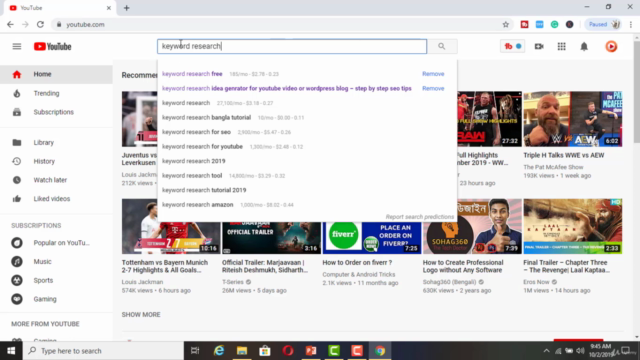
Task: Select suggestion "keyword research free"
Action: coord(192,74)
